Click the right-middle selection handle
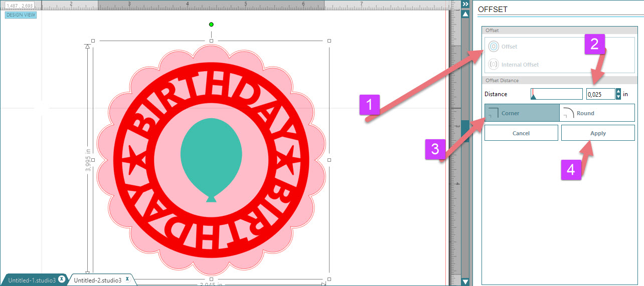The height and width of the screenshot is (286, 644). 329,160
